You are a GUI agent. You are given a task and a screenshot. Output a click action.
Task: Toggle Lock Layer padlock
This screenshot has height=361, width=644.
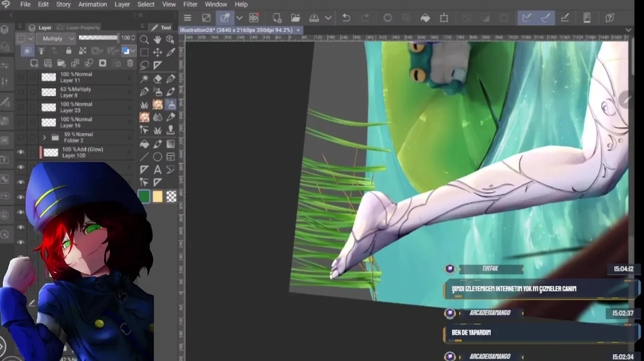coord(69,51)
